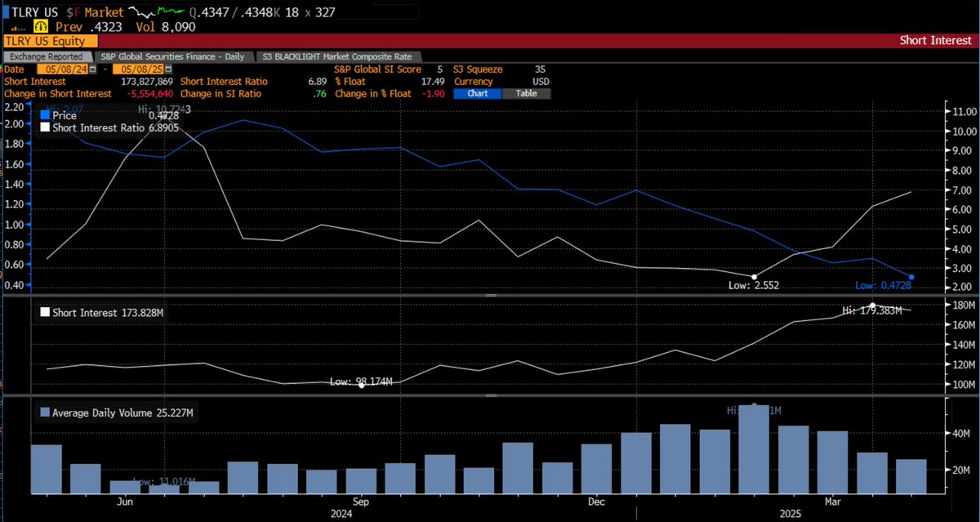The image size is (980, 522).
Task: Click the Change in SI Ratio value .76
Action: tap(319, 93)
